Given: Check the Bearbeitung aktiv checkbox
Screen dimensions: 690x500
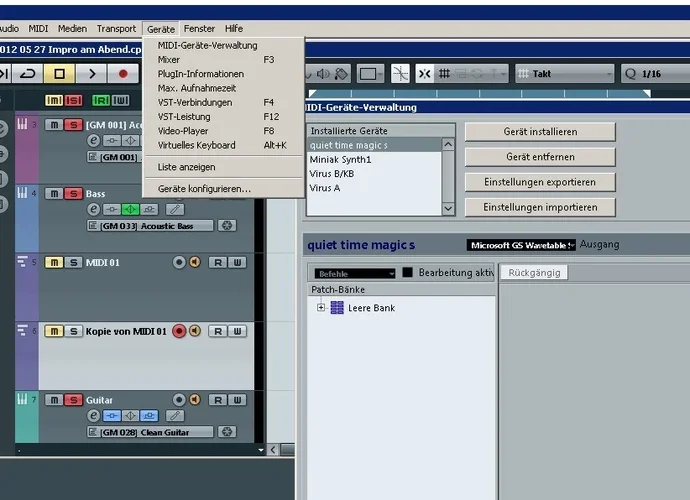Looking at the screenshot, I should click(407, 272).
